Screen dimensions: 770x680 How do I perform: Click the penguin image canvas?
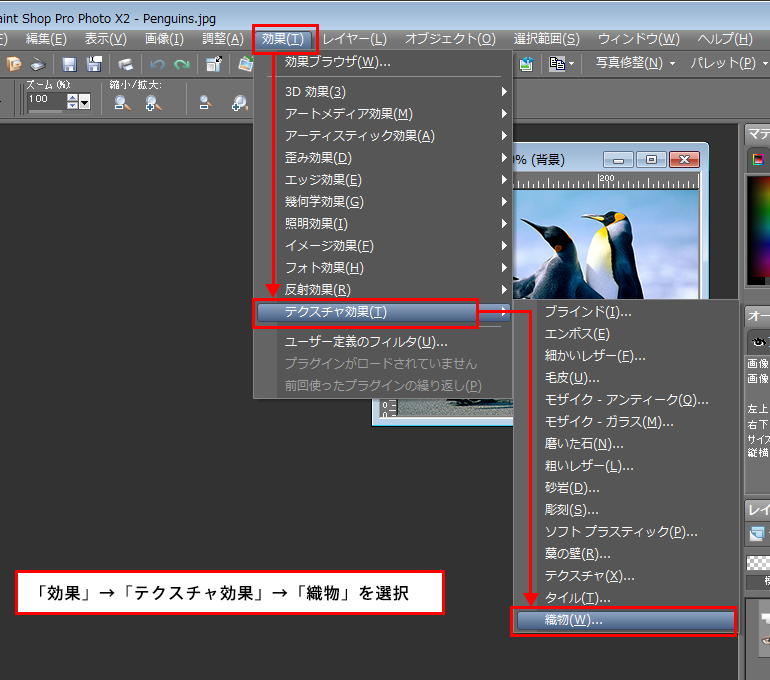tap(605, 244)
